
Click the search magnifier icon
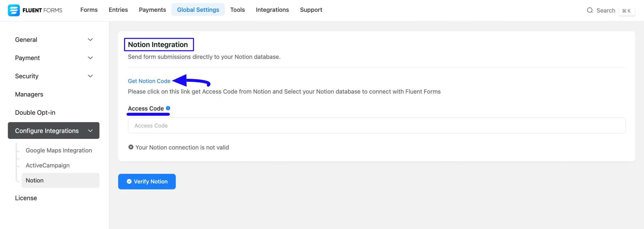(x=590, y=10)
